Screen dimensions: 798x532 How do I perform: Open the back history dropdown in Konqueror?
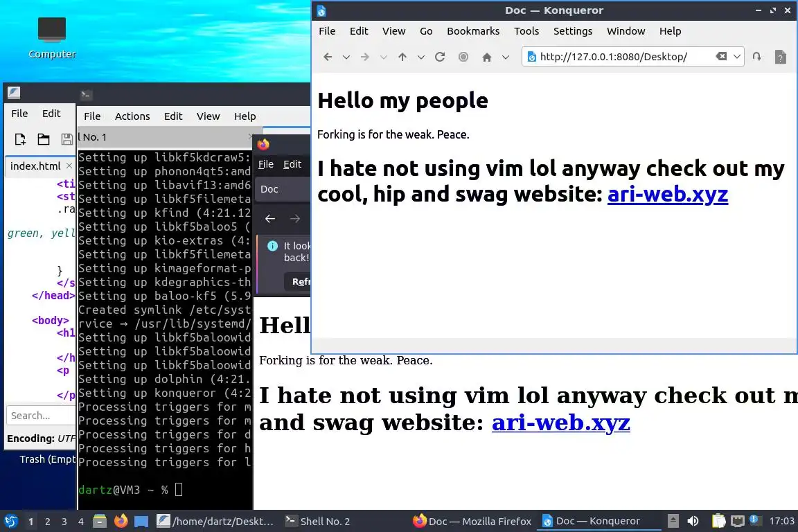click(x=346, y=57)
